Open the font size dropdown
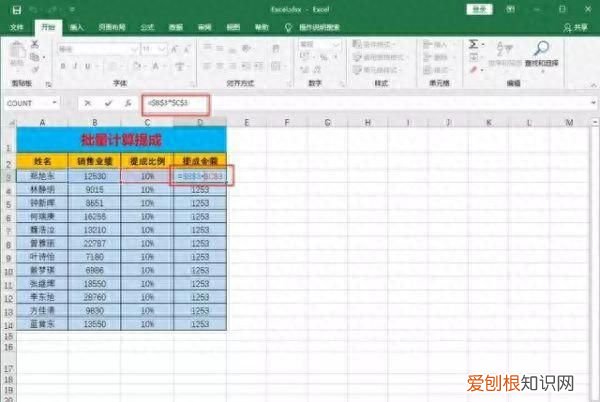Viewport: 600px width, 402px height. click(162, 49)
